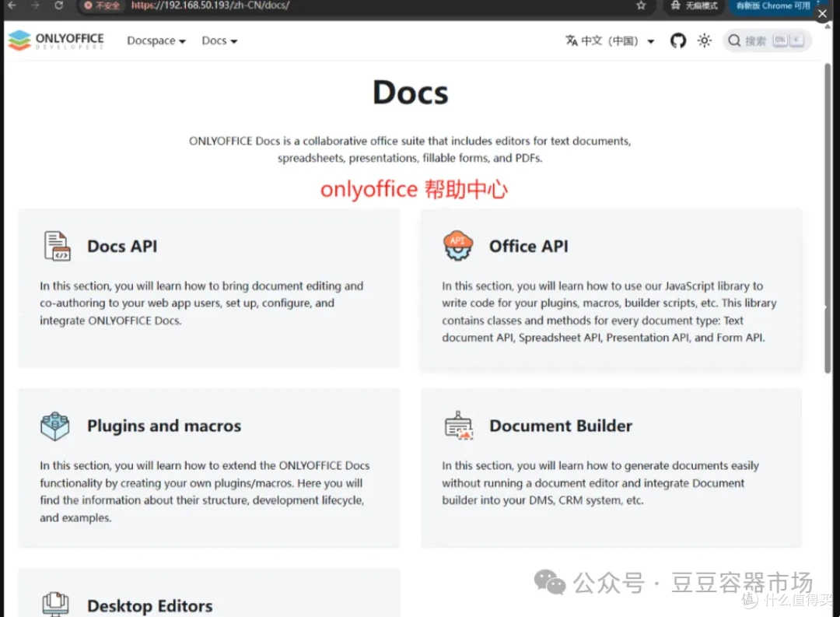Viewport: 840px width, 617px height.
Task: Click the 有新版 Chrome 可用 update button
Action: [x=772, y=5]
